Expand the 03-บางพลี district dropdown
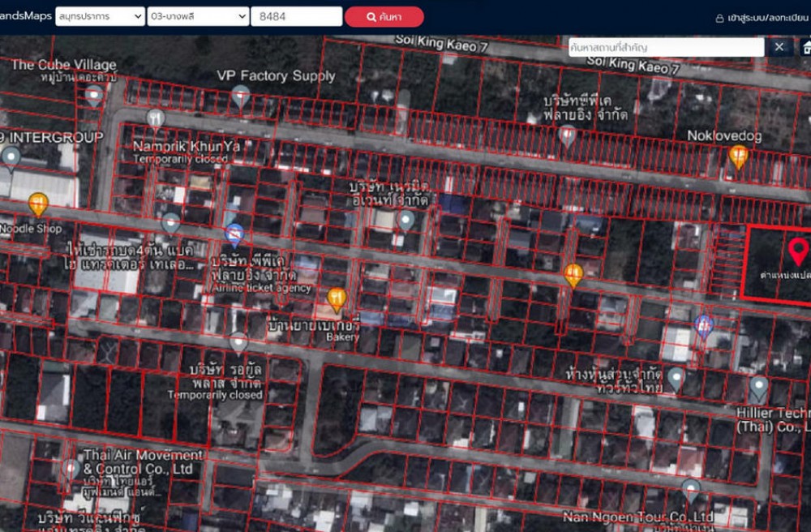This screenshot has width=811, height=532. (198, 16)
